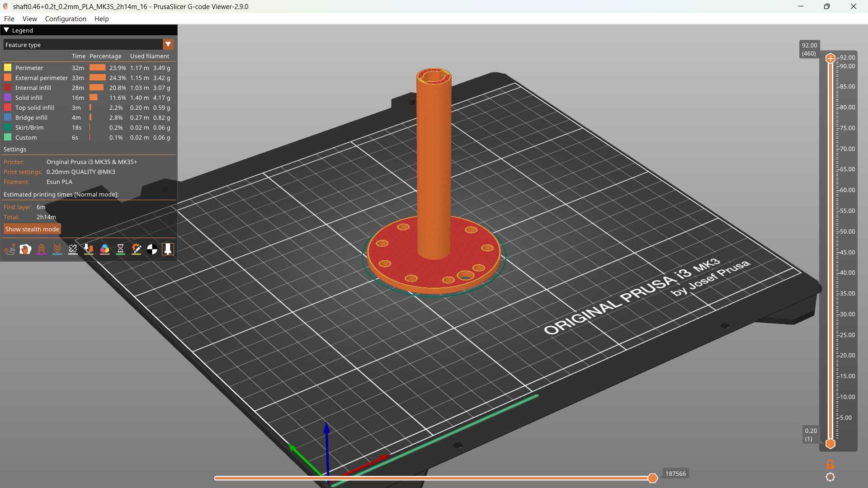Click the Solid infill row label
This screenshot has width=868, height=488.
29,98
